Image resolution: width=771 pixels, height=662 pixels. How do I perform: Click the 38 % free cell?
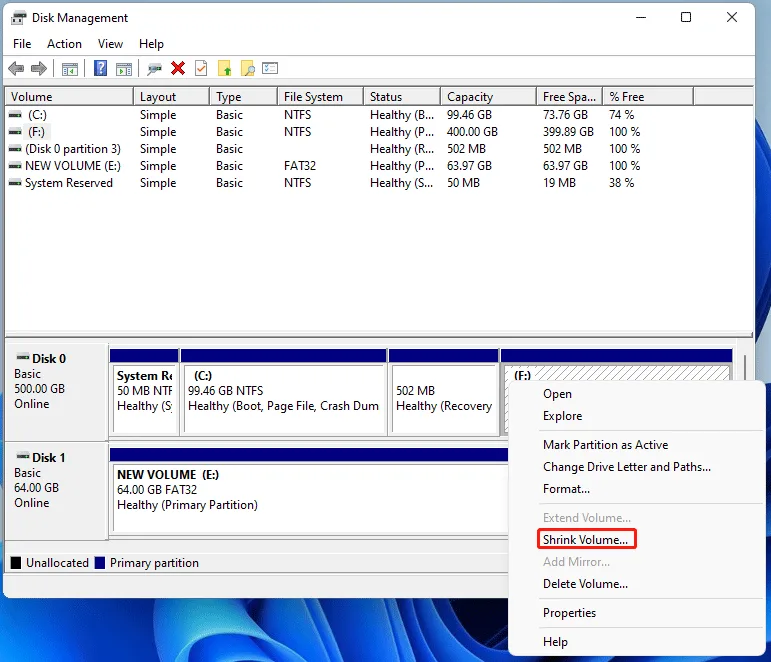[622, 183]
